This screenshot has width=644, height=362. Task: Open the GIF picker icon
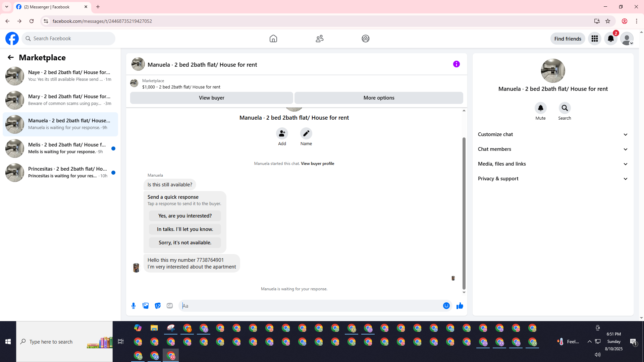coord(170,306)
